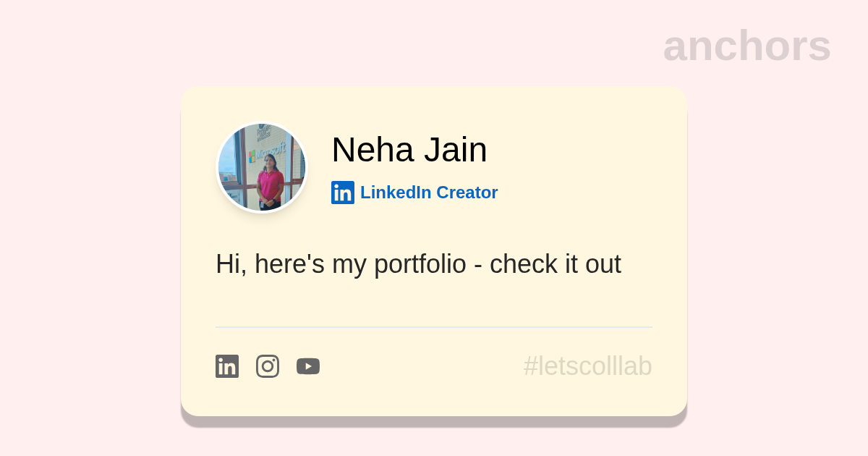The height and width of the screenshot is (456, 868).
Task: Click the word Jain in heading
Action: click(456, 150)
